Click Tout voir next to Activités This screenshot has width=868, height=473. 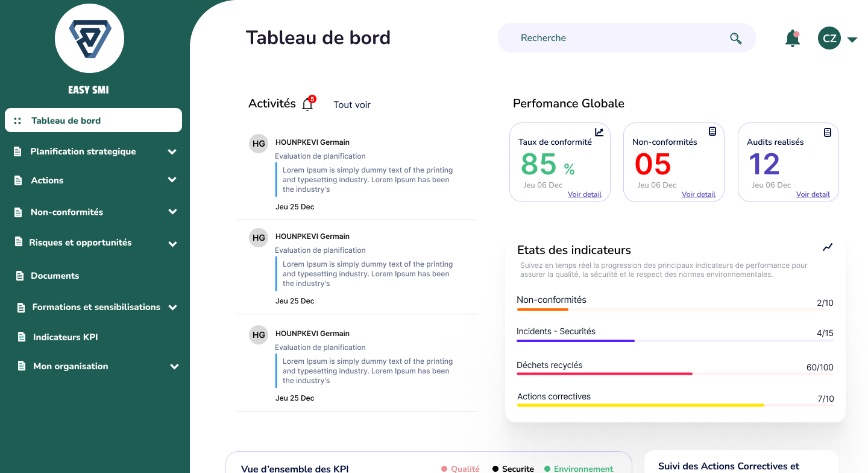(351, 104)
